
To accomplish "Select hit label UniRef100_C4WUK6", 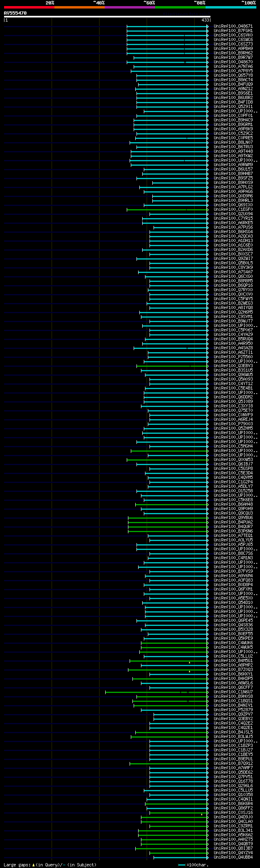I will (233, 643).
